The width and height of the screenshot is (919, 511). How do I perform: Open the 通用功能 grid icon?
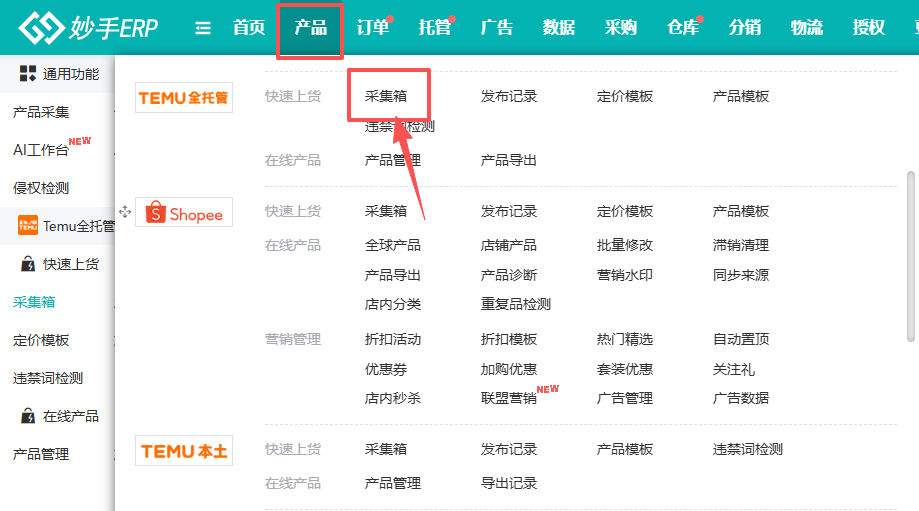(28, 74)
